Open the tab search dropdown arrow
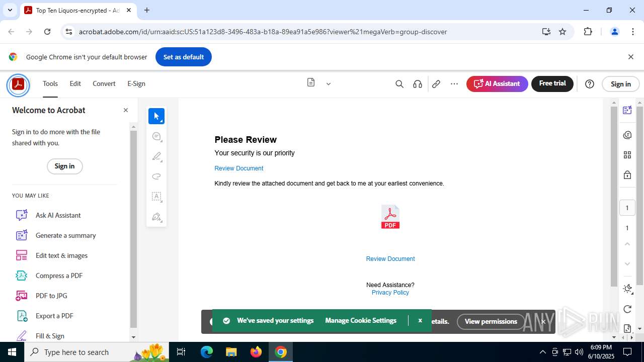Viewport: 644px width, 362px height. pos(10,10)
